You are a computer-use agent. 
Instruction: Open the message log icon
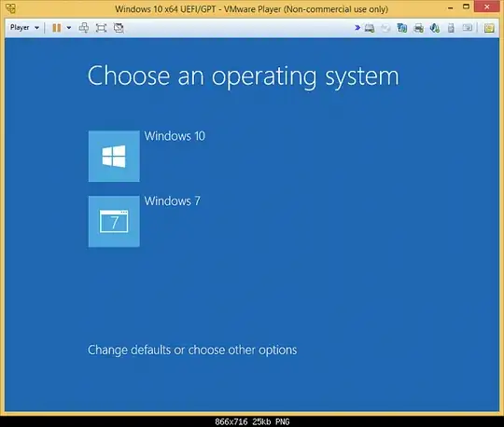pyautogui.click(x=489, y=28)
